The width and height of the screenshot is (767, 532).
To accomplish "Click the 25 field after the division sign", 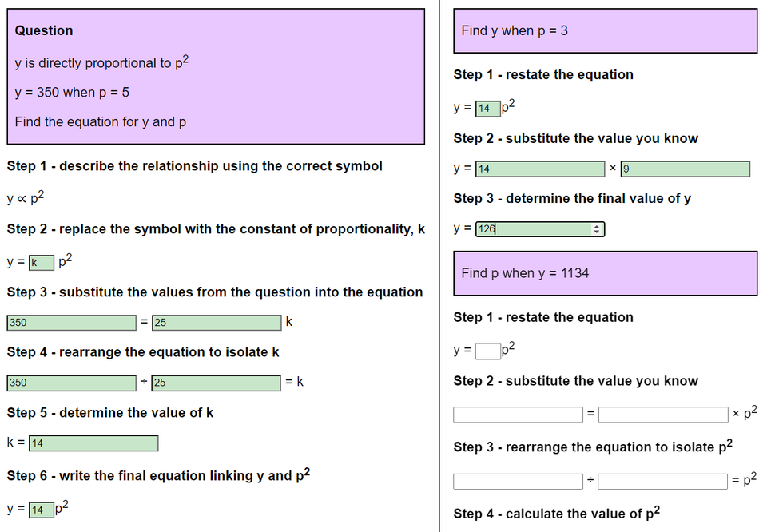I will coord(216,383).
